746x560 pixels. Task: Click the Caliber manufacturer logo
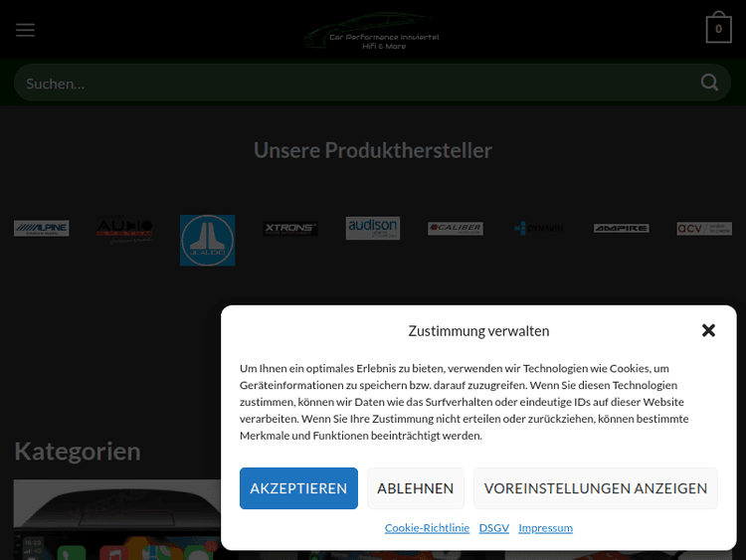tap(456, 229)
